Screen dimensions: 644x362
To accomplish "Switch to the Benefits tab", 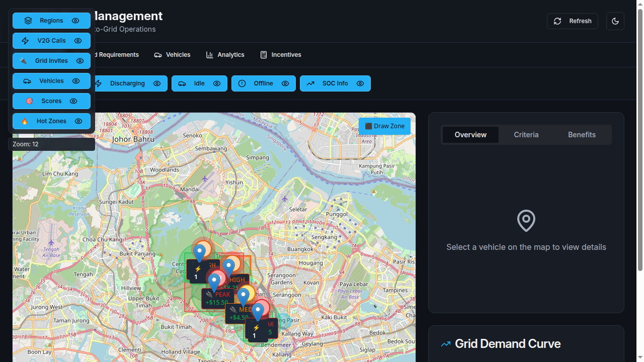I will (x=582, y=135).
